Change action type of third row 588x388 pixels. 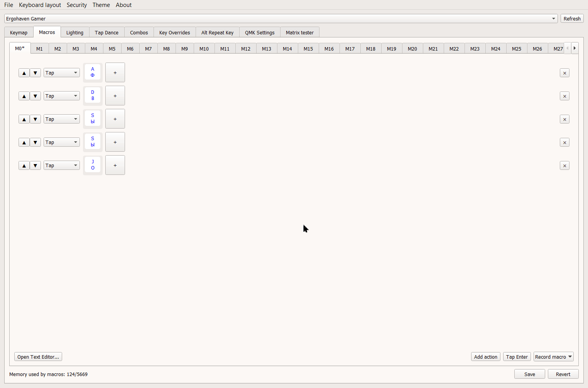61,119
